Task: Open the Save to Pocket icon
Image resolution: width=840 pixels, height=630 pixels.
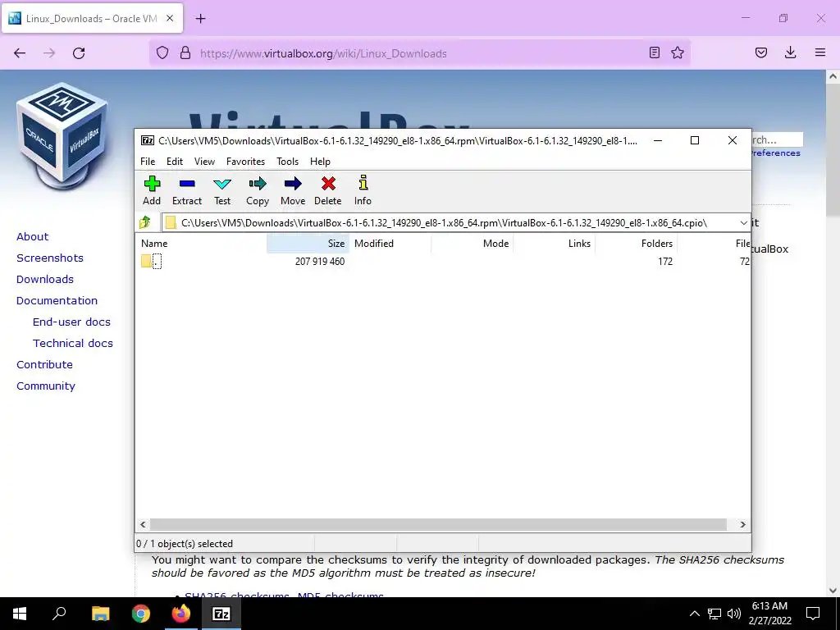Action: pyautogui.click(x=761, y=52)
